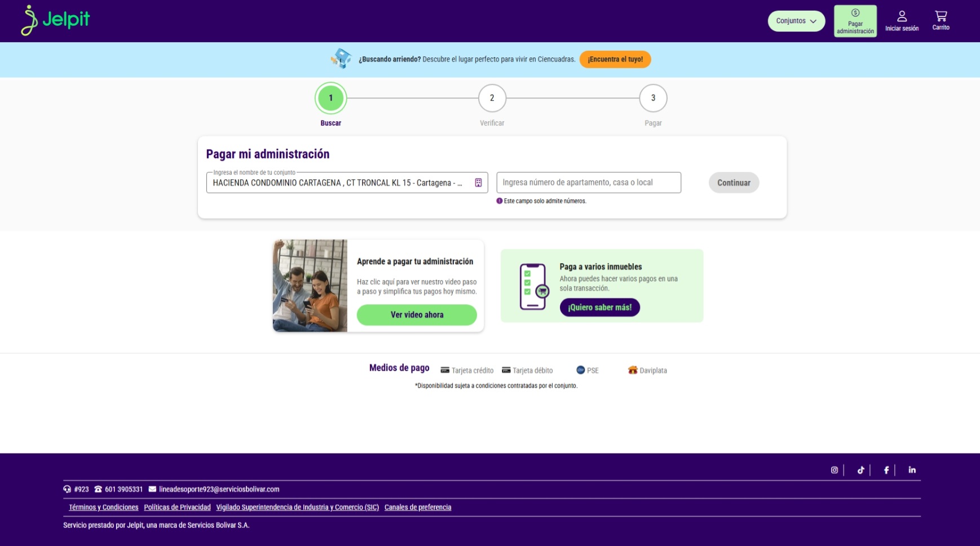This screenshot has width=980, height=546.
Task: Click 'Paga a varios inmuebles' heading
Action: tap(601, 267)
